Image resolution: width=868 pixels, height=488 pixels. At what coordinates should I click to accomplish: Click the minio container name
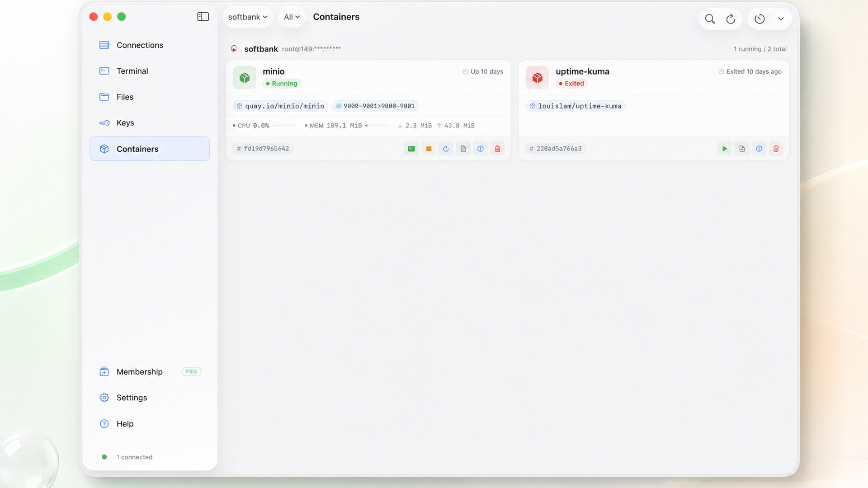274,71
